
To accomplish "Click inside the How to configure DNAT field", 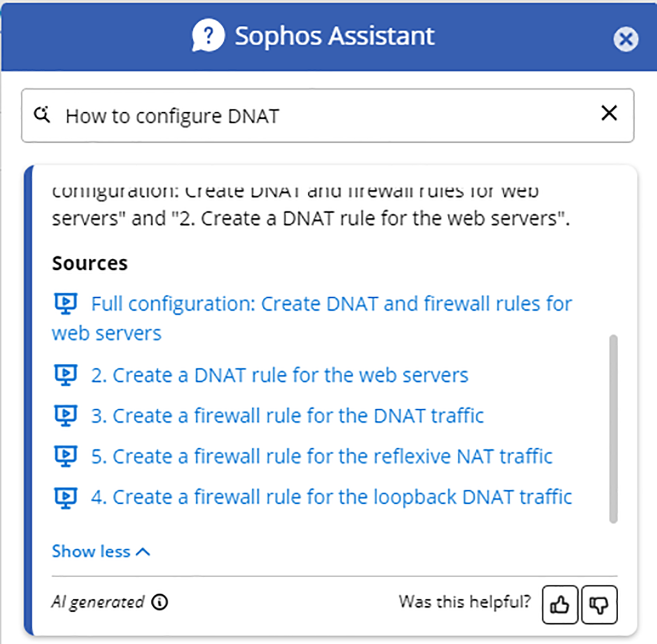I will (x=274, y=115).
